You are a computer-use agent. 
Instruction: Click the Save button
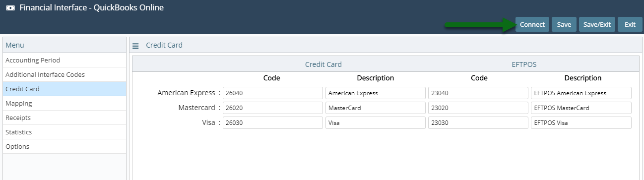click(564, 24)
